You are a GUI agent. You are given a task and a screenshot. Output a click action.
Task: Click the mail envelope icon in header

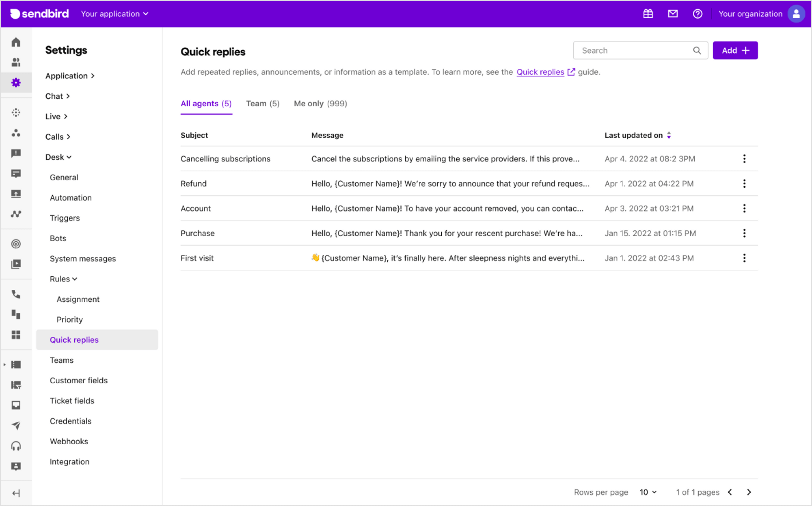point(673,14)
